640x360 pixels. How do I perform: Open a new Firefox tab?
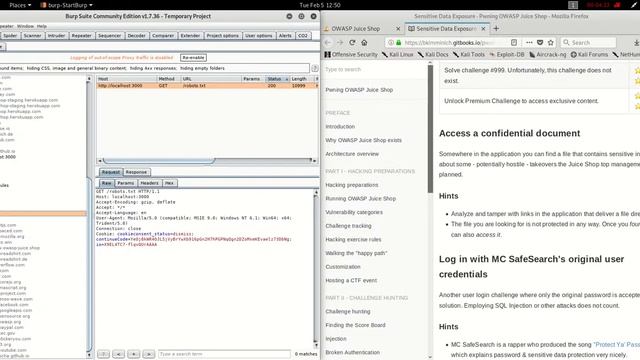point(496,29)
